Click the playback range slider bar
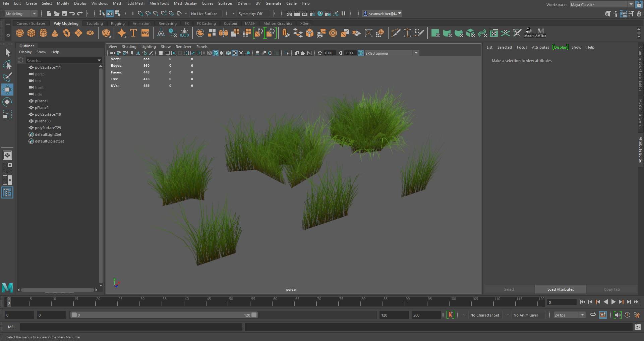 (x=164, y=315)
